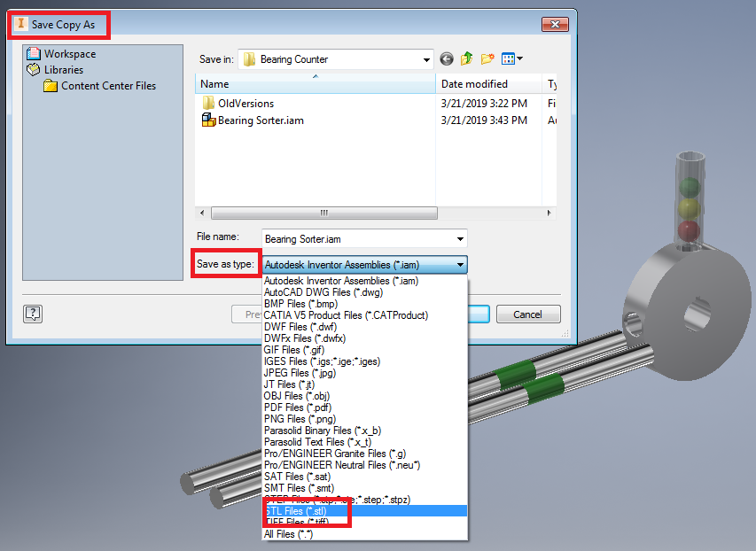Open the View Menu icon on the toolbar
Screen dimensions: 756x551
click(507, 58)
